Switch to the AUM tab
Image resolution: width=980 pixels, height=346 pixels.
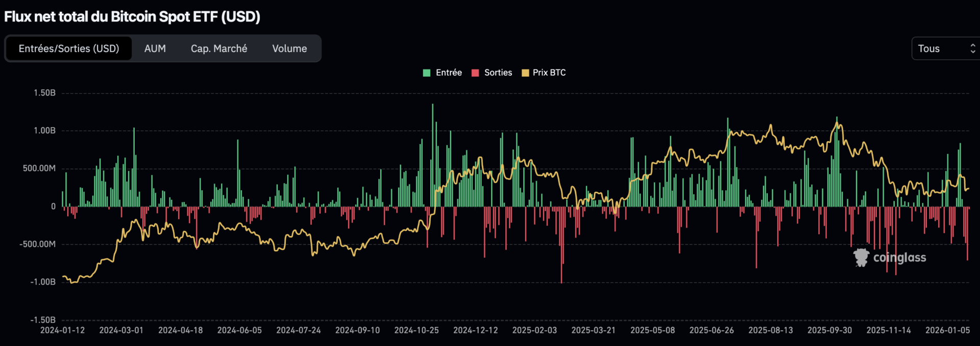point(155,49)
